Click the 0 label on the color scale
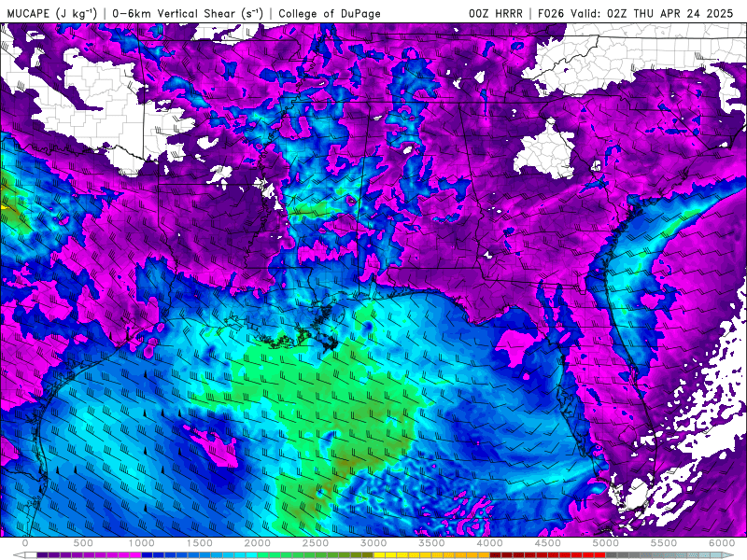Screen dimensions: 747x560 [x=25, y=543]
